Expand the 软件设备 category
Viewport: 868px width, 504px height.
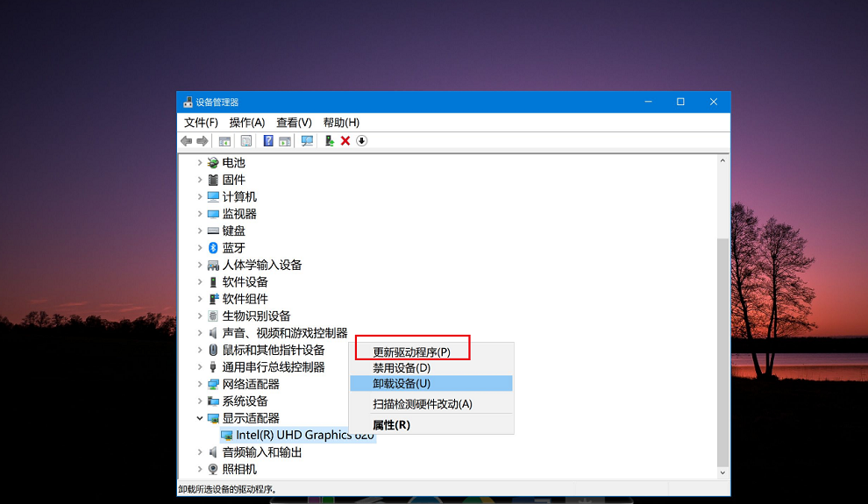tap(200, 281)
